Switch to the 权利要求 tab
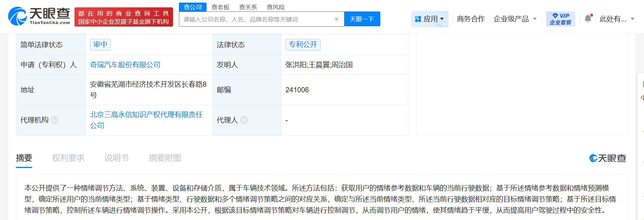This screenshot has height=220, width=644. coord(68,158)
